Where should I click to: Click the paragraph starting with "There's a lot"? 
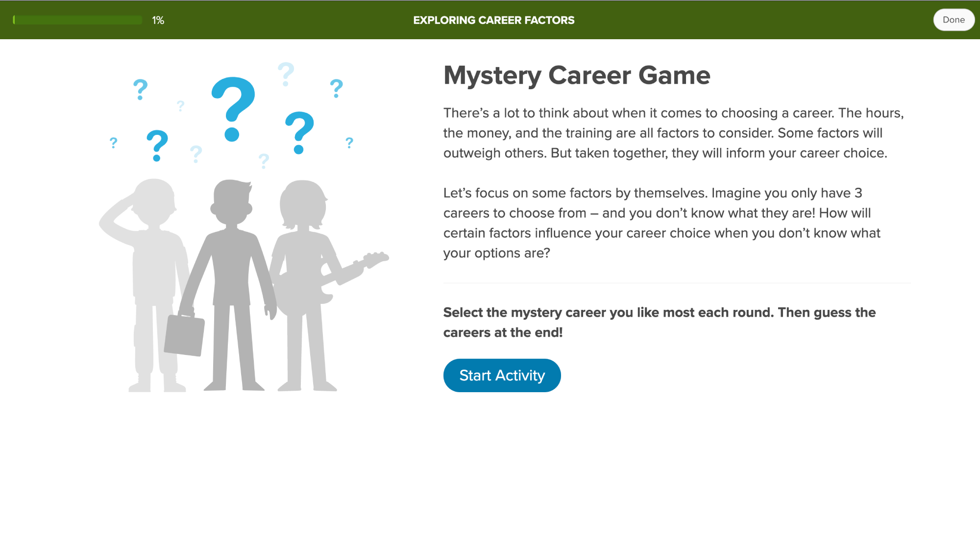pyautogui.click(x=673, y=133)
